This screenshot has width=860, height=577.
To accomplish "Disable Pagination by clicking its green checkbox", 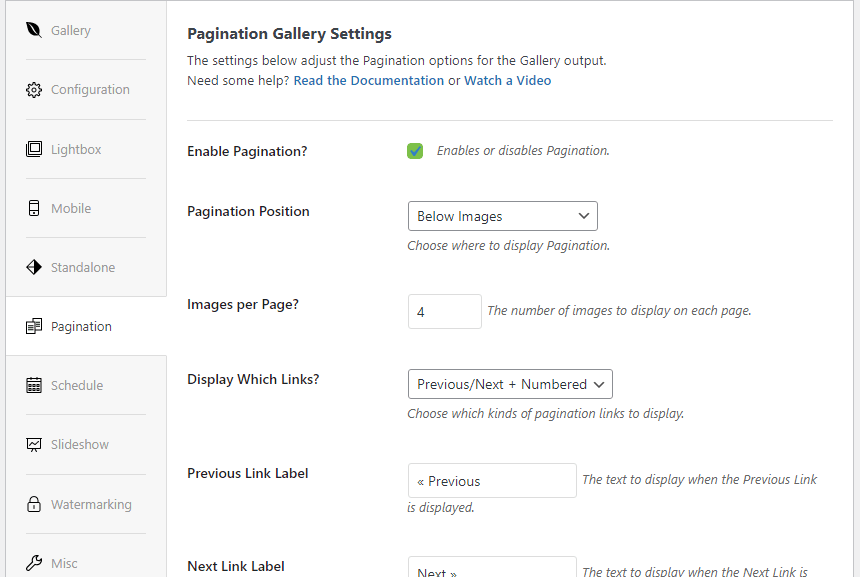I will click(x=415, y=150).
